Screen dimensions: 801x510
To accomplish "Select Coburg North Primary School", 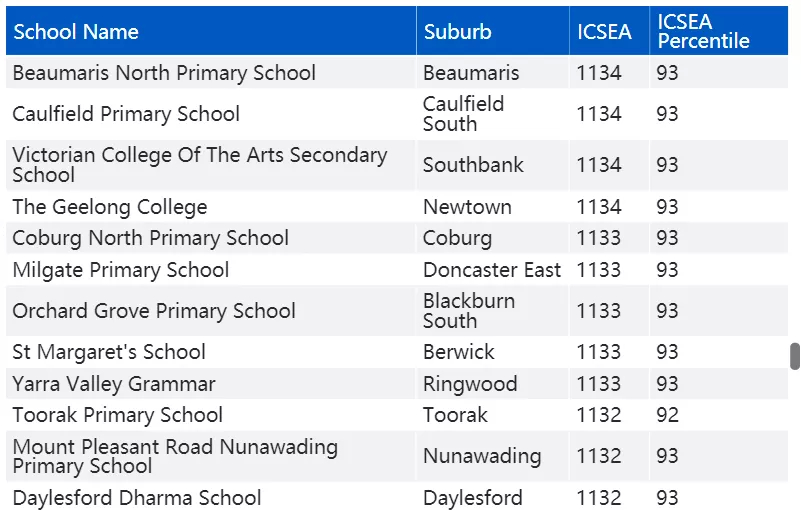I will (x=151, y=238).
